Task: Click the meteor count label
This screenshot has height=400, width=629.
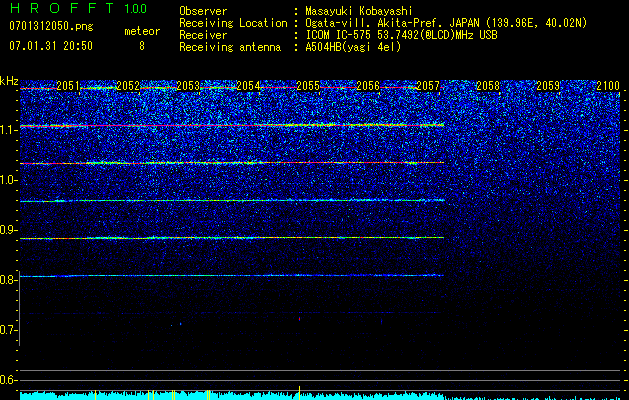Action: coord(142,31)
